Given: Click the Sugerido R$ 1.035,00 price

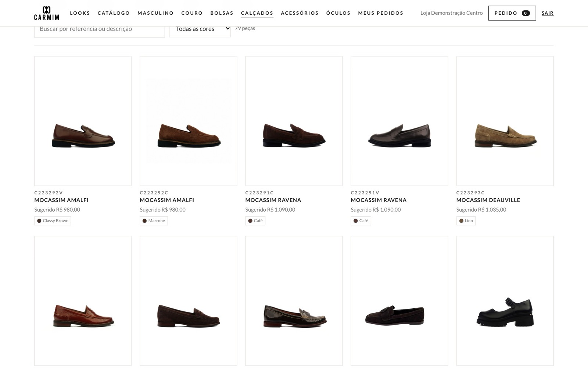Looking at the screenshot, I should tap(481, 210).
